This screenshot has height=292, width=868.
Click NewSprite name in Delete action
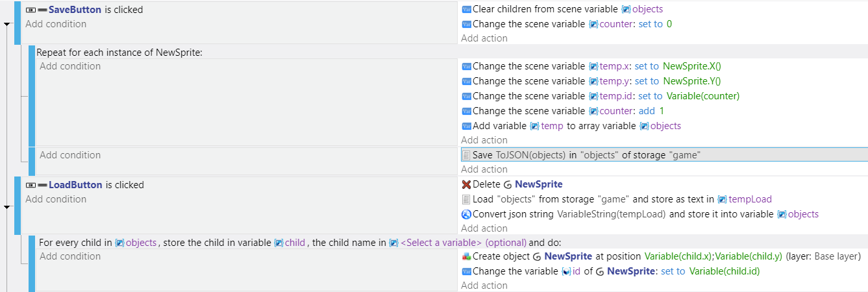click(539, 184)
